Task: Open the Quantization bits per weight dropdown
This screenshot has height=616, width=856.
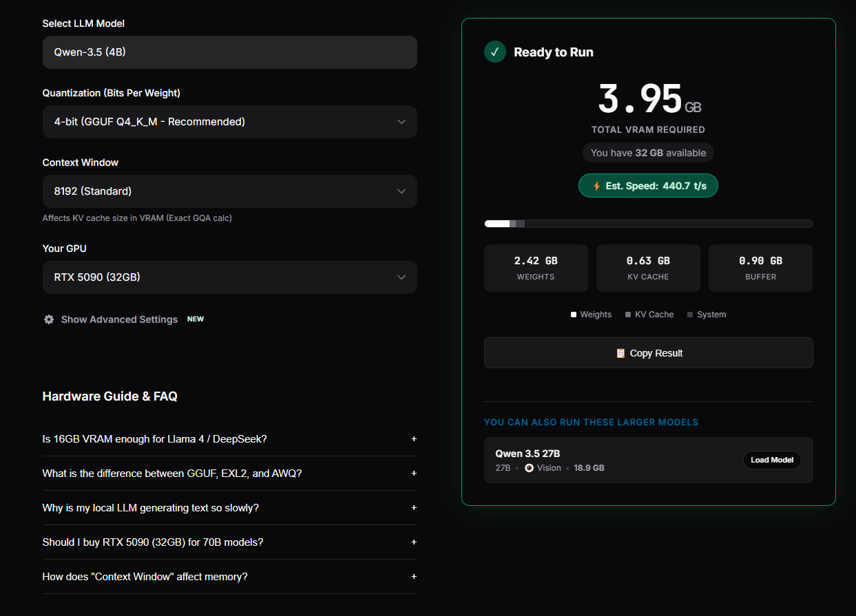Action: tap(230, 122)
